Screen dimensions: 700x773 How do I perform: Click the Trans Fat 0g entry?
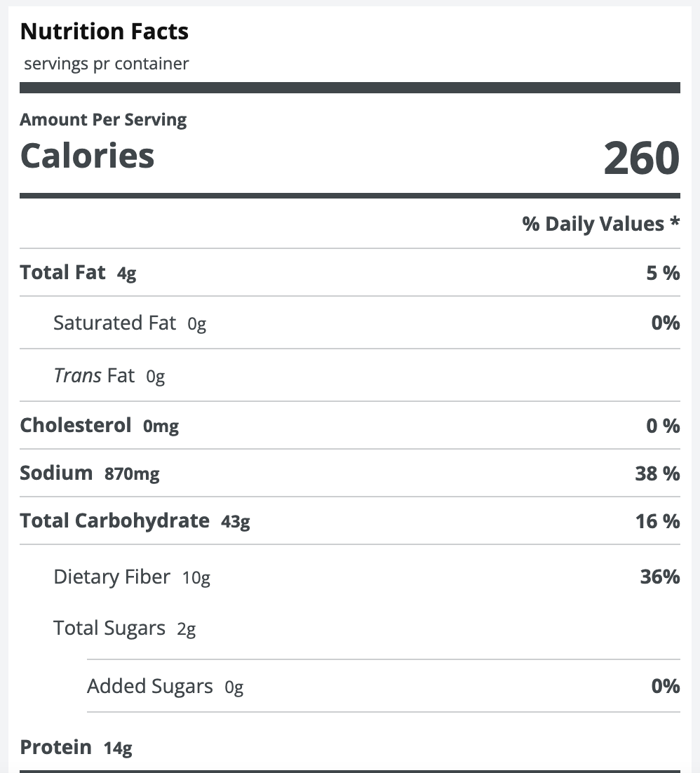click(x=109, y=376)
